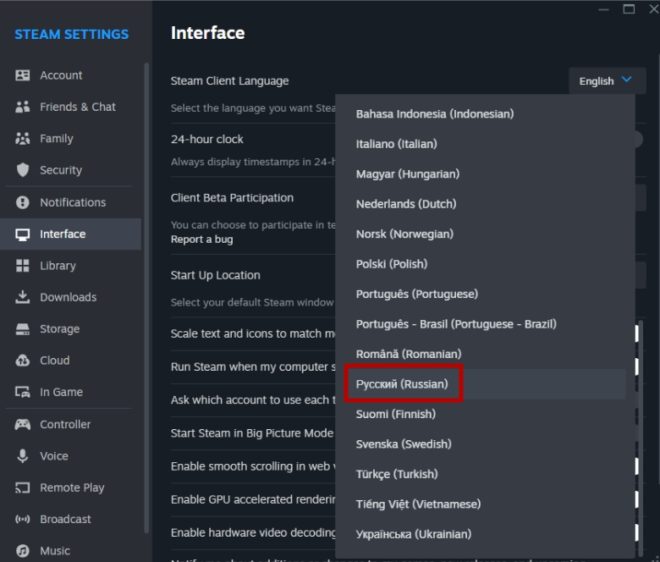Click the Broadcast signal icon

22,519
